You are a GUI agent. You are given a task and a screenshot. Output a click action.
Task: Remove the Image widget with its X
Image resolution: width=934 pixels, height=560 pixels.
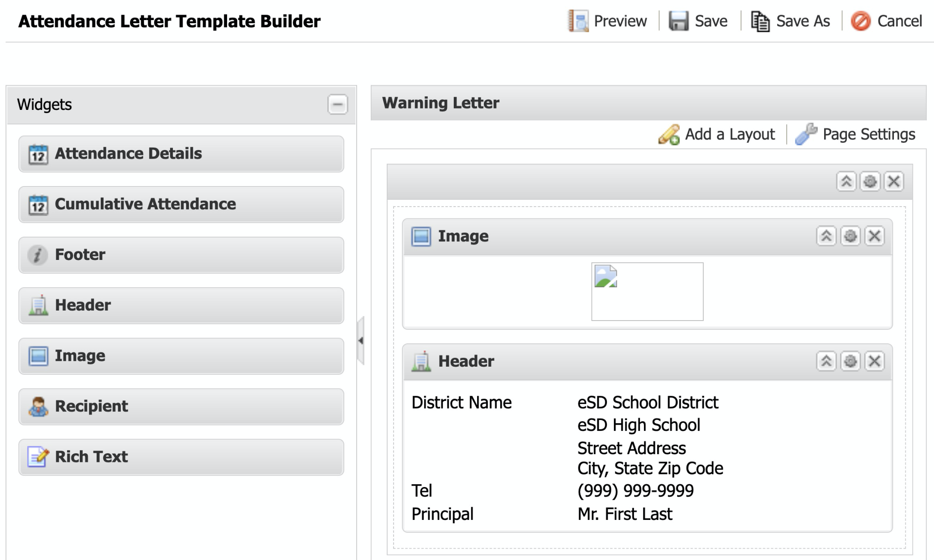point(874,236)
